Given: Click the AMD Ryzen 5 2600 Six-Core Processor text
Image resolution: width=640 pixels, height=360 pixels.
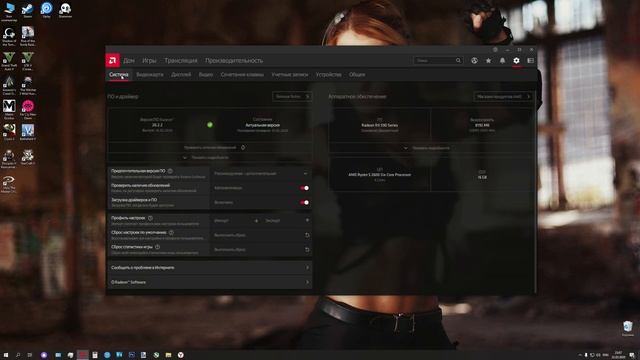Looking at the screenshot, I should [x=380, y=175].
